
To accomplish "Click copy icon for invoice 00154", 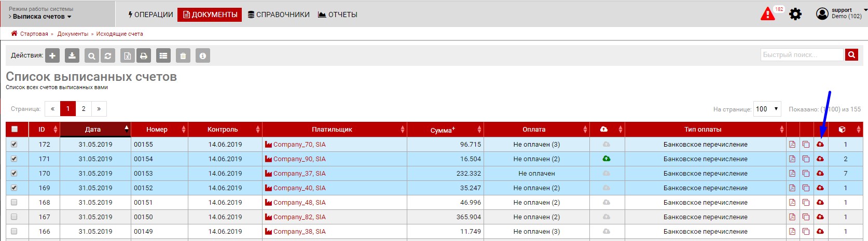I will (x=806, y=159).
